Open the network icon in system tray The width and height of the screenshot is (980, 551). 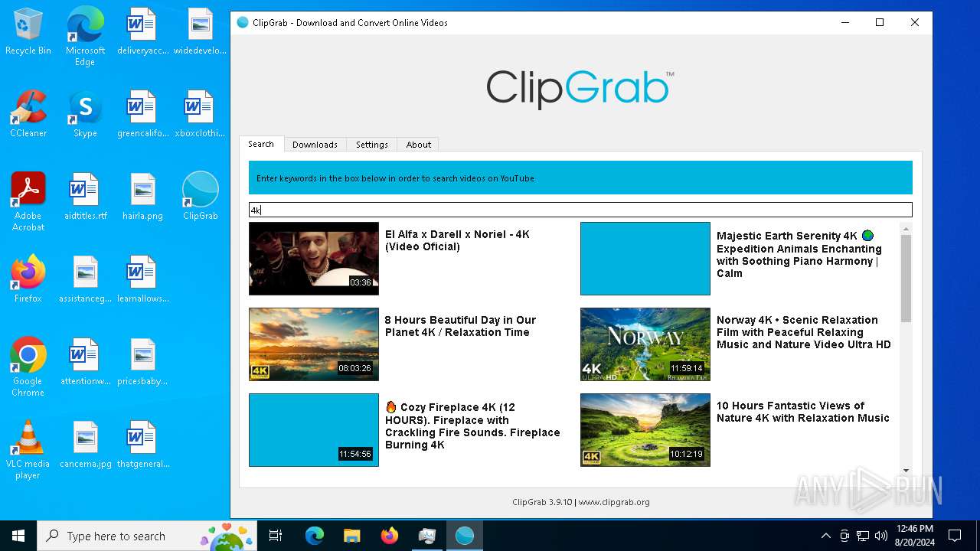(x=863, y=536)
